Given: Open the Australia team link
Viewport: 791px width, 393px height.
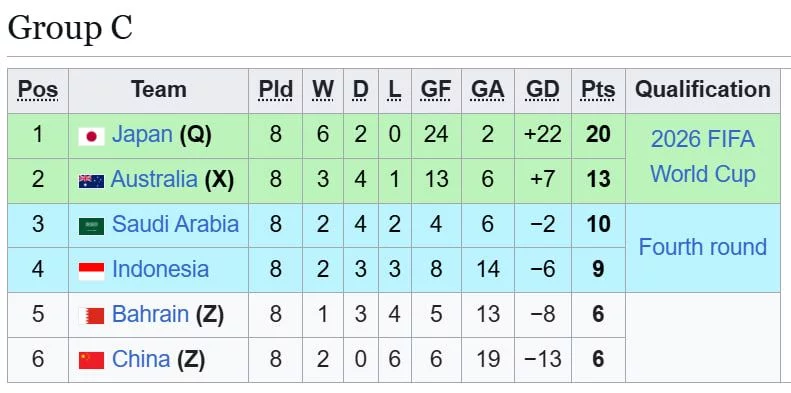Looking at the screenshot, I should coord(154,179).
